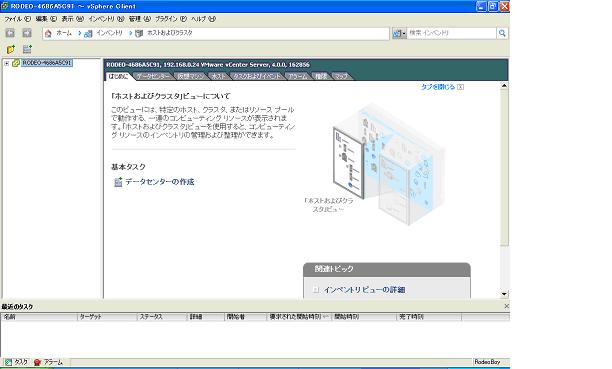Switch to the タスクおよびイベント tab

tap(256, 76)
